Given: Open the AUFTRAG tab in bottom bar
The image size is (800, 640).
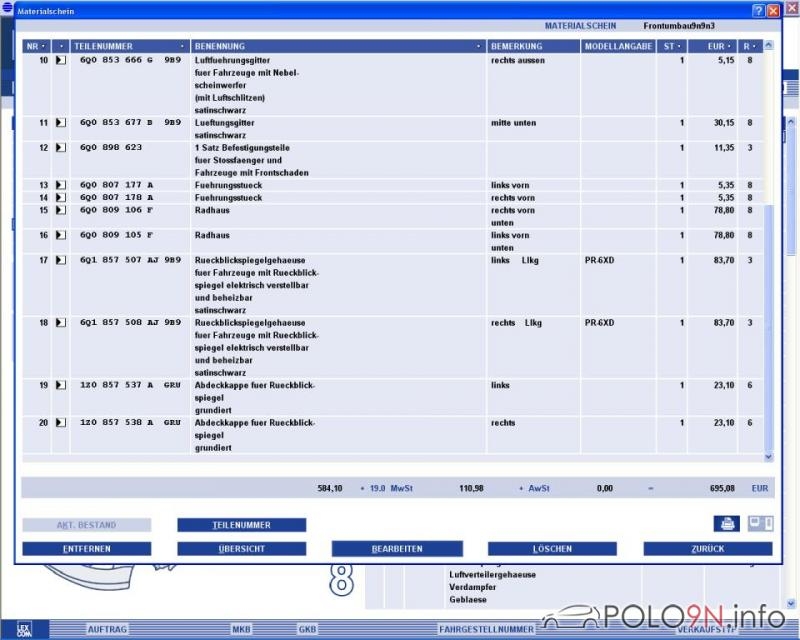Looking at the screenshot, I should (x=107, y=629).
